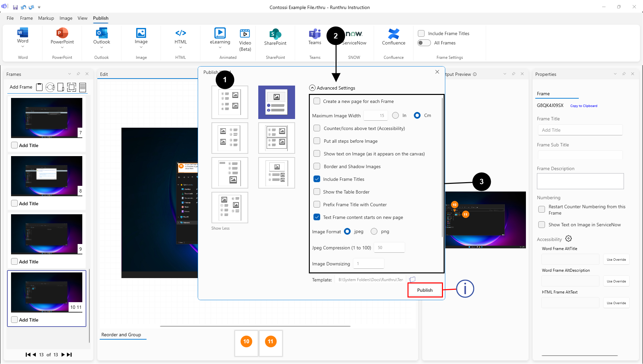Viewport: 643px width, 364px height.
Task: Click the accessibility settings gear icon
Action: (x=568, y=239)
